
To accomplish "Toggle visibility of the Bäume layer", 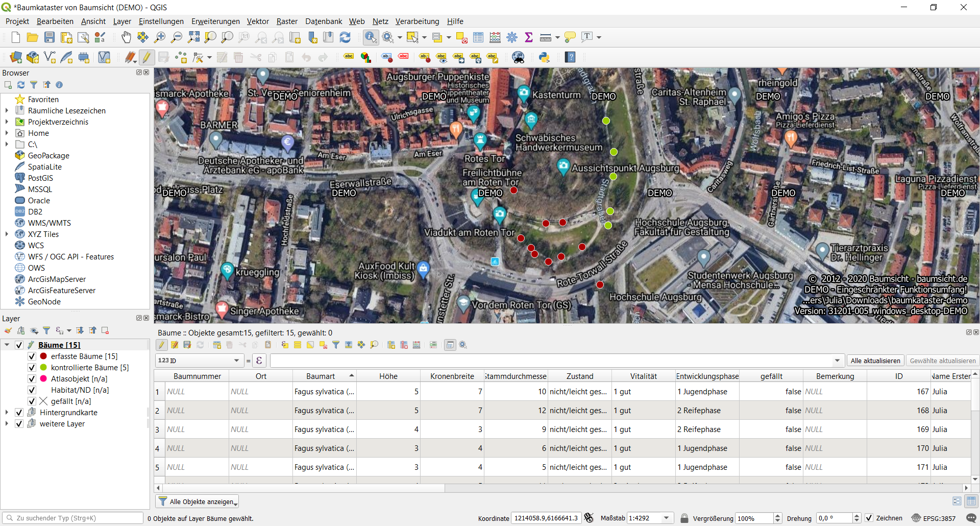I will [x=19, y=345].
